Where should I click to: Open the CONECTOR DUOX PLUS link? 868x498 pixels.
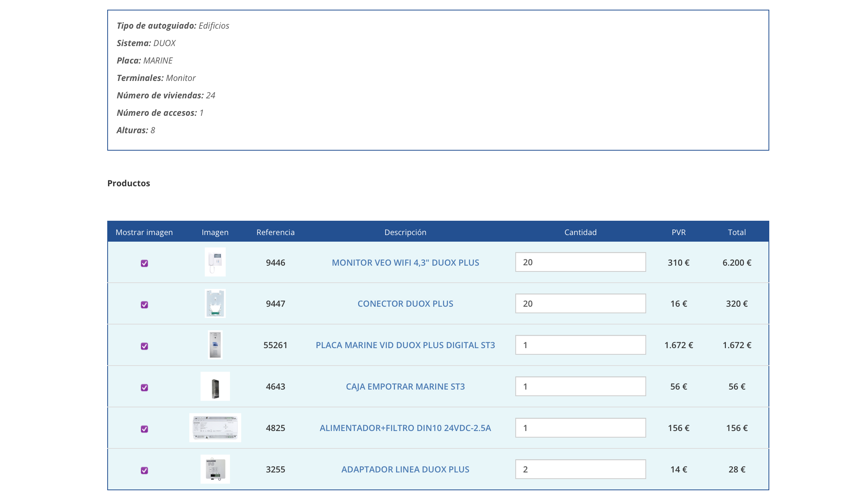[x=405, y=304]
